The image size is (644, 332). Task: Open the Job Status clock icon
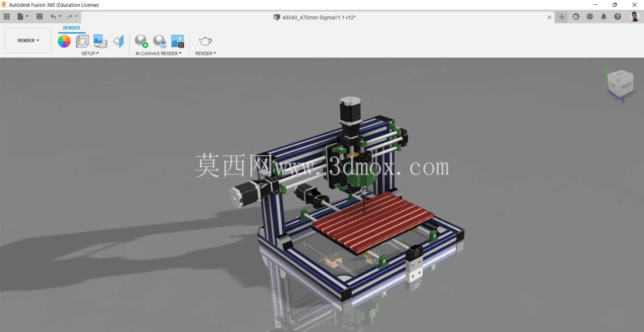(590, 16)
